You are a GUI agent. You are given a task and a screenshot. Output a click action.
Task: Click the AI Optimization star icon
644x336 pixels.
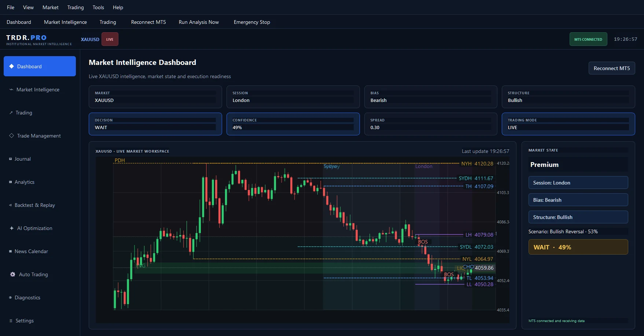point(12,228)
